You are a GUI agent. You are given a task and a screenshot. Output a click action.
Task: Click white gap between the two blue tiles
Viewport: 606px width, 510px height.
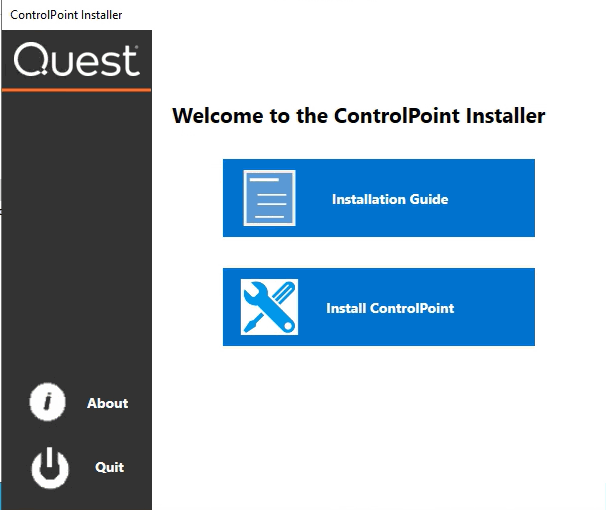pyautogui.click(x=378, y=252)
